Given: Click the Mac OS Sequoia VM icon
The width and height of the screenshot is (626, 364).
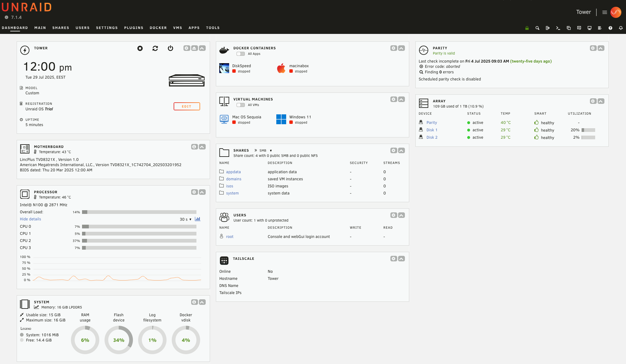Looking at the screenshot, I should [x=224, y=119].
